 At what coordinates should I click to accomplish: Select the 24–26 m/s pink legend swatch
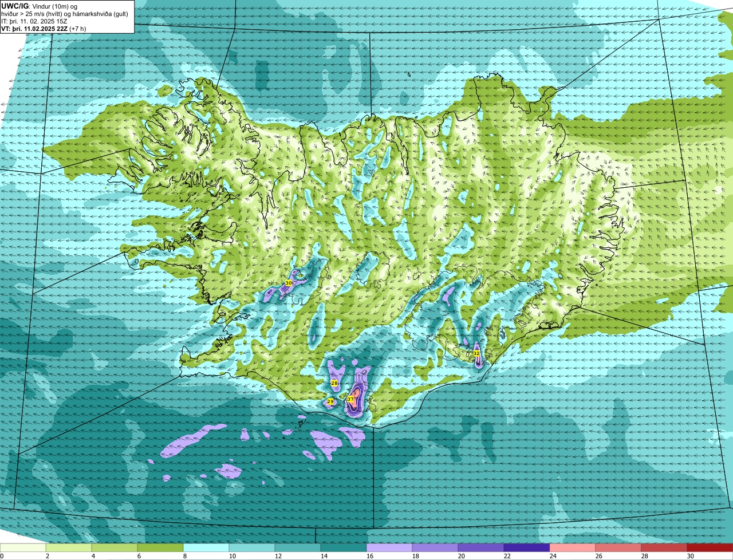573,547
